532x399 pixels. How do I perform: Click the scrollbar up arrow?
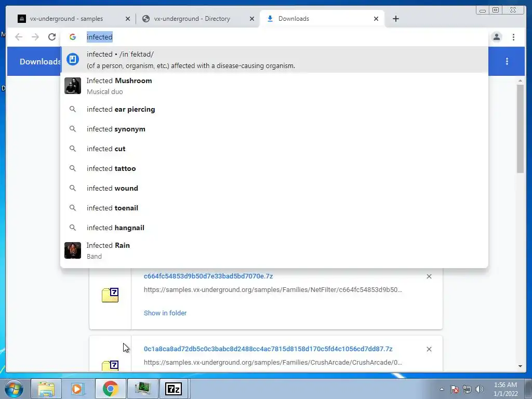click(x=520, y=81)
